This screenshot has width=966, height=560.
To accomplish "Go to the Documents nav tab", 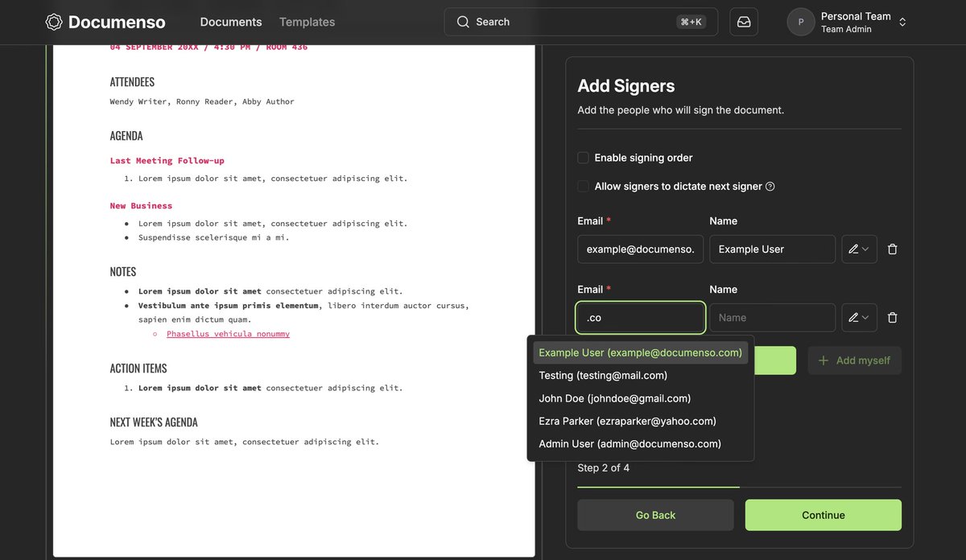I will 231,22.
